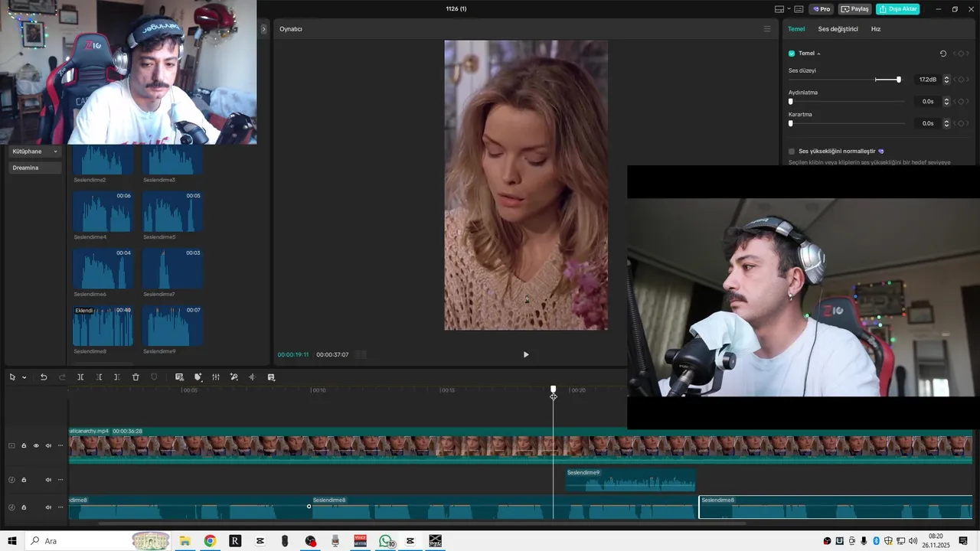
Task: Uncheck the Temel section checkbox
Action: coord(792,54)
